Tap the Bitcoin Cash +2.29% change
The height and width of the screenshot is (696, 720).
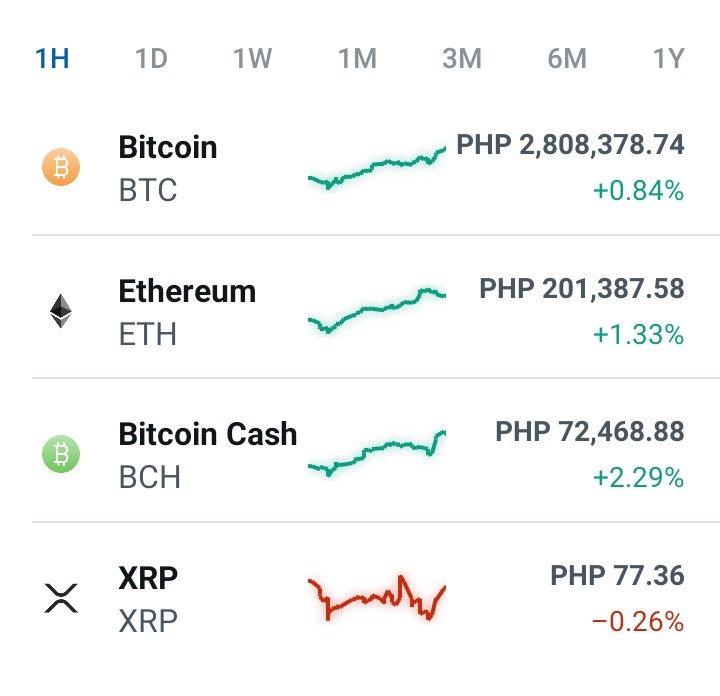pos(638,477)
